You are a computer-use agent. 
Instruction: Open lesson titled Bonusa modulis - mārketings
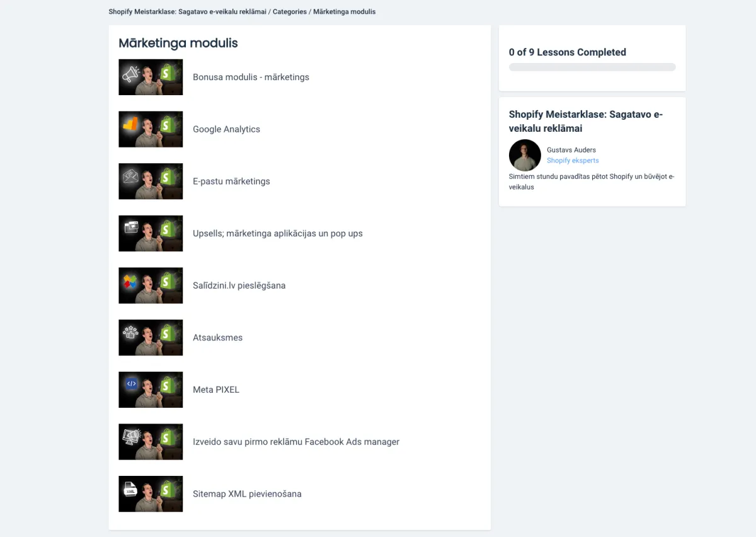pos(251,77)
